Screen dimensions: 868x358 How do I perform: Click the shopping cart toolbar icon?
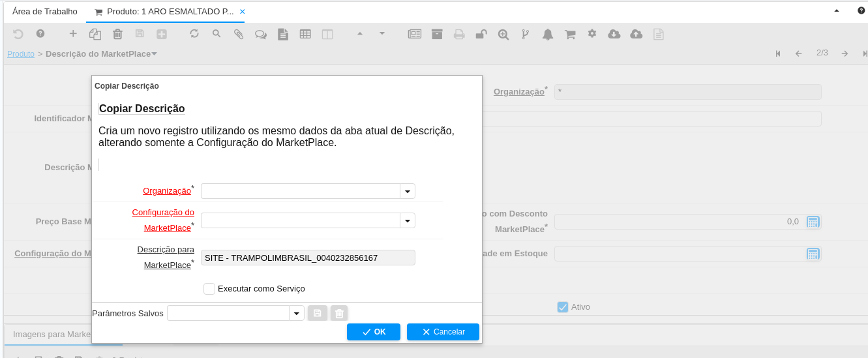point(570,34)
